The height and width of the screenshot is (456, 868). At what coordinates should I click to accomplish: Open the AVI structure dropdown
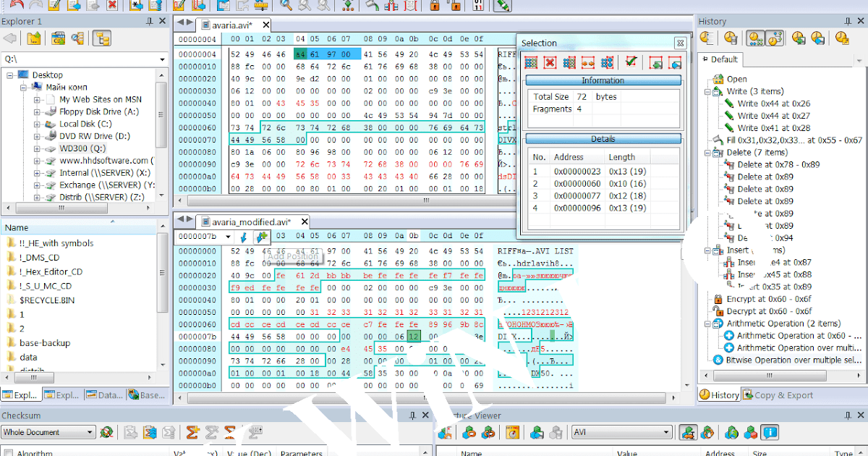pyautogui.click(x=666, y=432)
